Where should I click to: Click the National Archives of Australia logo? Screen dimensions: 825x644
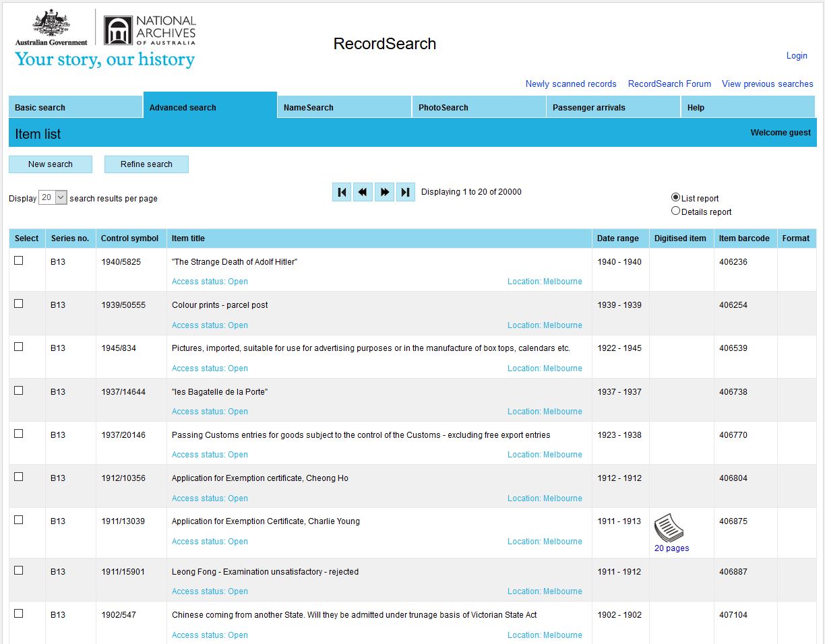[150, 30]
